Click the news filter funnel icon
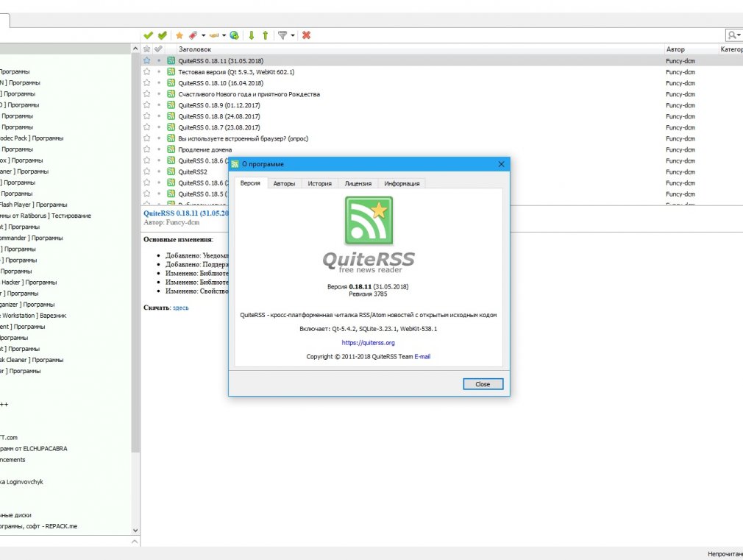743x560 pixels. [x=282, y=35]
